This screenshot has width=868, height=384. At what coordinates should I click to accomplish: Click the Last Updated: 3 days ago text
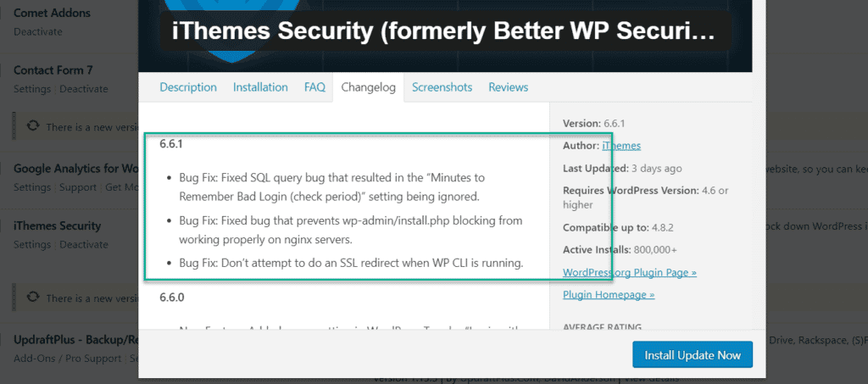(622, 168)
